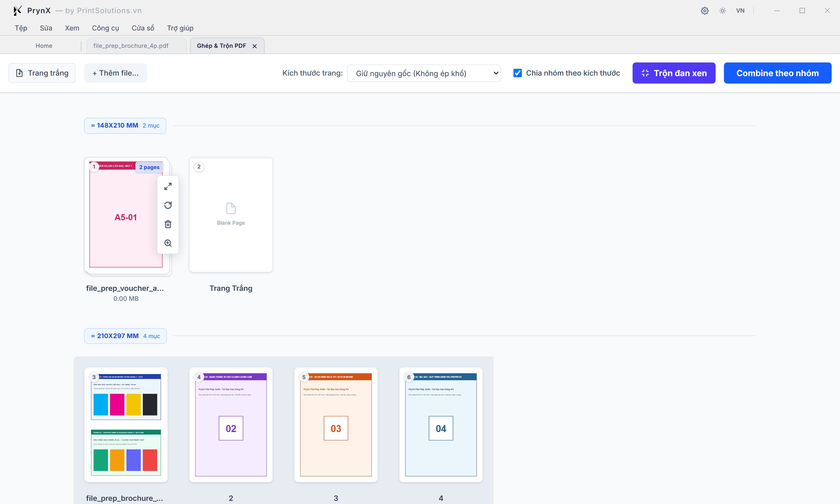Click the Thêm file... button
The height and width of the screenshot is (504, 840).
[x=115, y=73]
